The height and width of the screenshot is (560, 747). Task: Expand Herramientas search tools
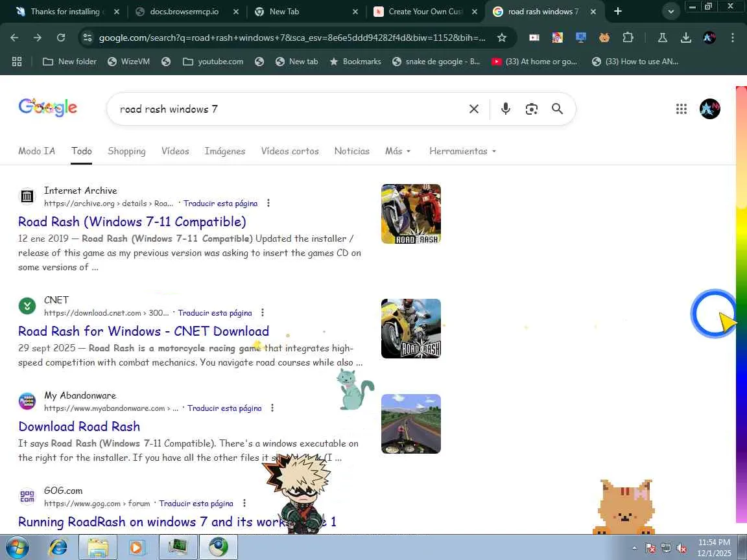tap(462, 151)
